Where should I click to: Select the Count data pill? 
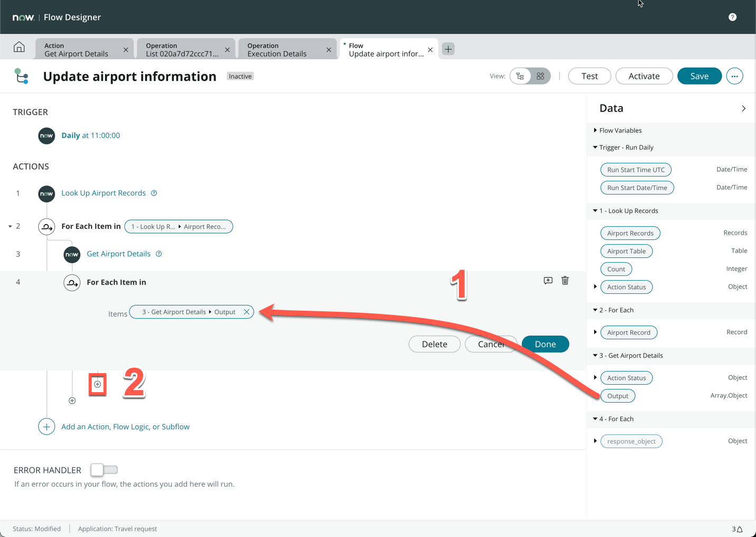616,269
